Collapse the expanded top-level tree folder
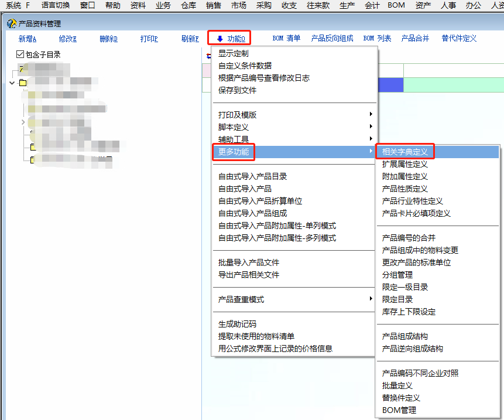Screen dimensions: 504x420 (x=12, y=83)
